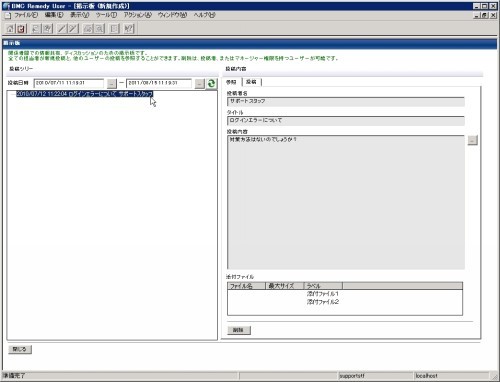The height and width of the screenshot is (382, 500).
Task: Open the ウィンドウ(W) menu
Action: point(172,15)
